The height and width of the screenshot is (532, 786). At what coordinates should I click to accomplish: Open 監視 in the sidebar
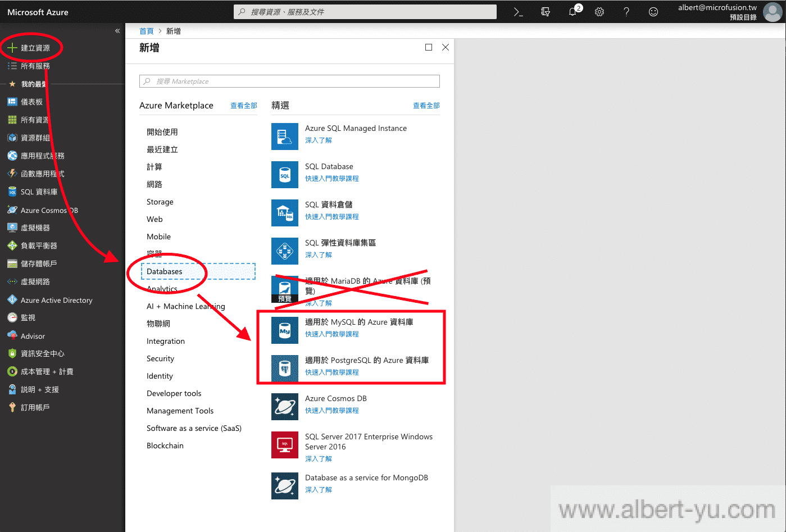click(21, 317)
